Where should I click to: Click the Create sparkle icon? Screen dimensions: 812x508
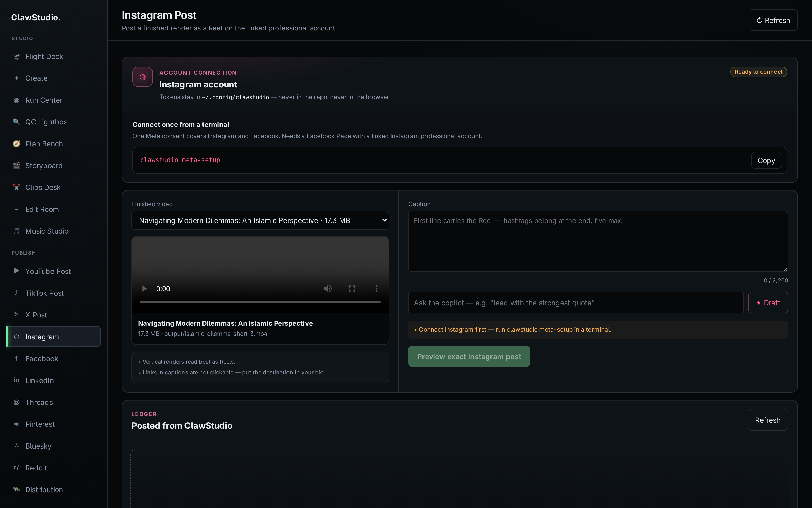pos(16,78)
